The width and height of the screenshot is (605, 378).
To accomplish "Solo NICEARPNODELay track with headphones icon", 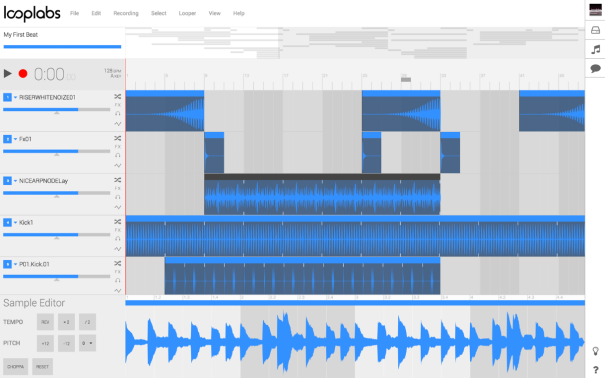I will pyautogui.click(x=118, y=197).
